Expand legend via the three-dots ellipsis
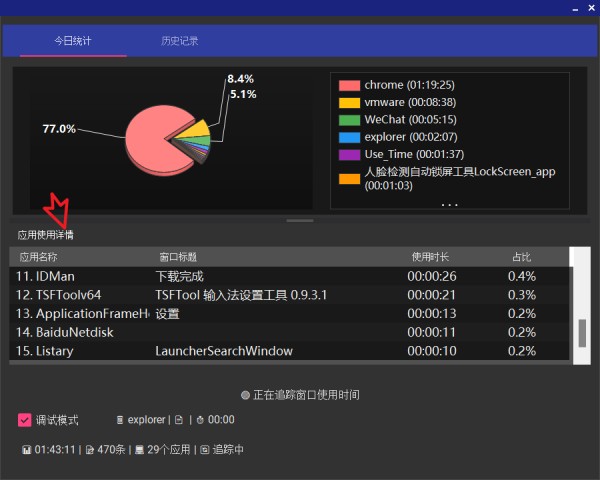The width and height of the screenshot is (600, 480). (449, 204)
